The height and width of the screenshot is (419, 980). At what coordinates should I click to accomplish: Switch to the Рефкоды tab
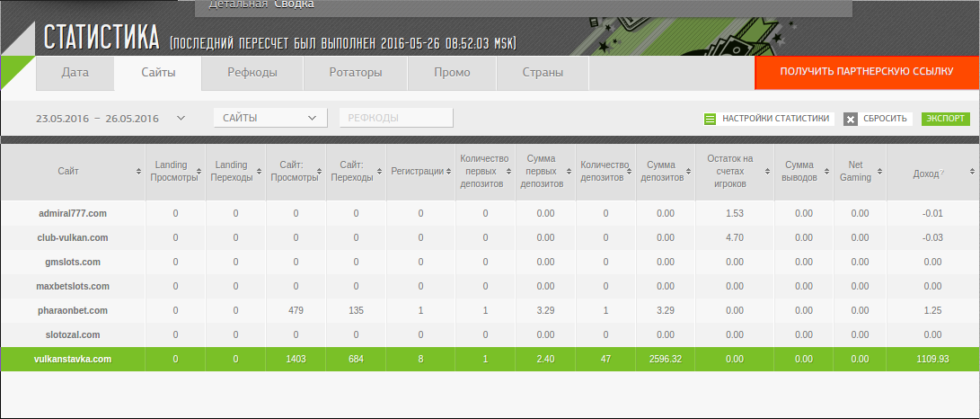coord(252,73)
